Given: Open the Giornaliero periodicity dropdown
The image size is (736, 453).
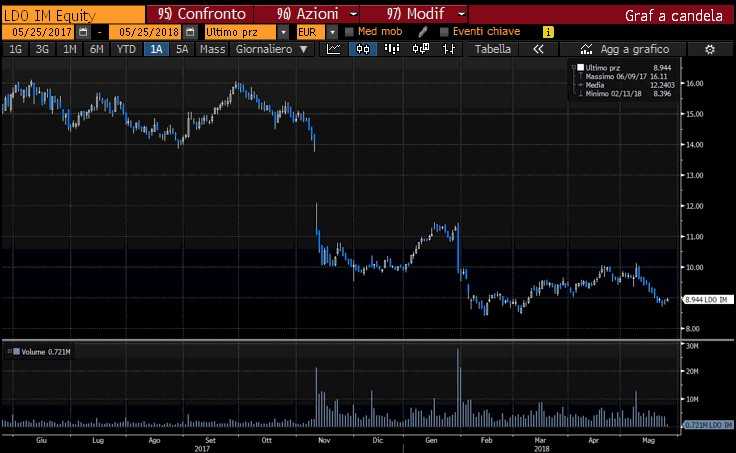Looking at the screenshot, I should point(272,49).
